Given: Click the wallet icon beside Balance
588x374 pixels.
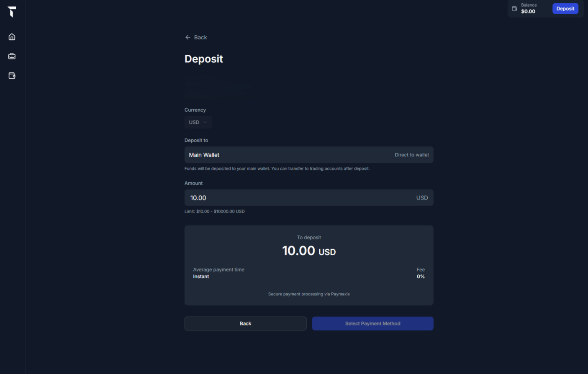Looking at the screenshot, I should pyautogui.click(x=514, y=8).
